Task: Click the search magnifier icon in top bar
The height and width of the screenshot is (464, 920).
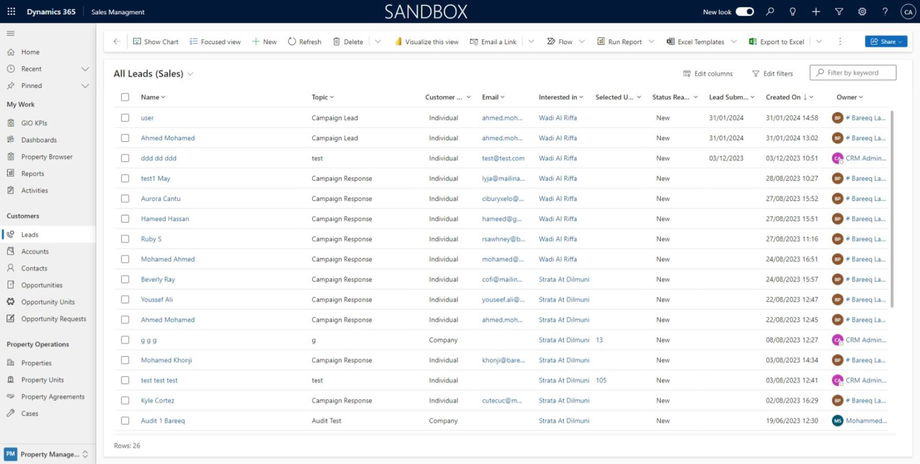Action: pos(770,11)
